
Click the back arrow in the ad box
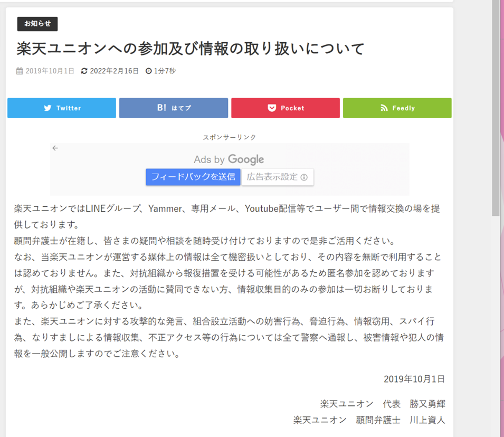[55, 148]
